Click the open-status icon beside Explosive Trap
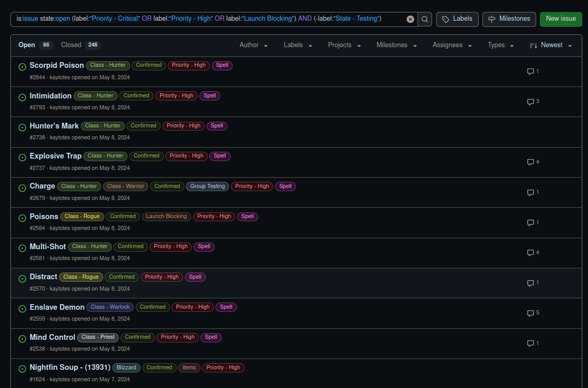 [22, 157]
